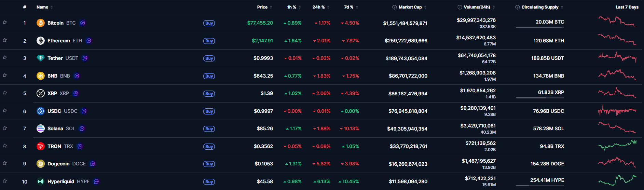The height and width of the screenshot is (190, 644).
Task: Open the purple chart badge next to ETH
Action: [89, 41]
